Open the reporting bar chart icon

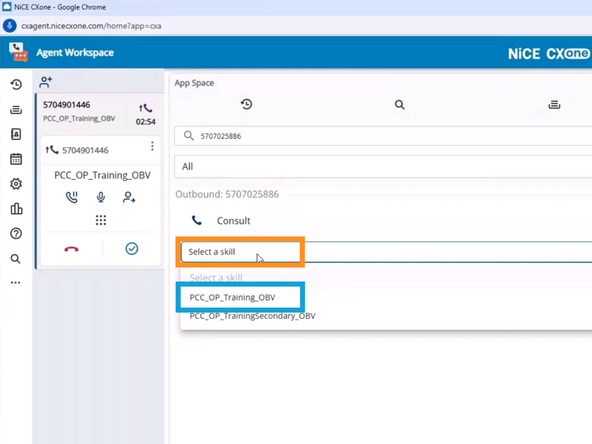click(16, 209)
